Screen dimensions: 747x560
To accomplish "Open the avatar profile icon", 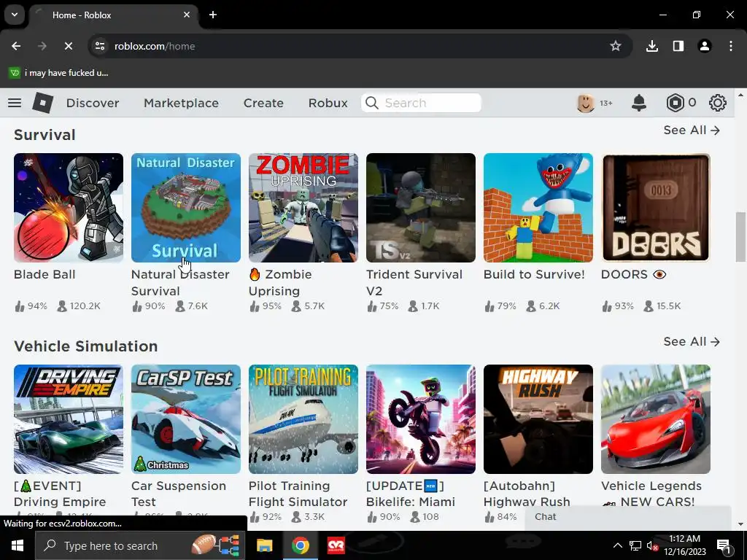I will point(586,103).
